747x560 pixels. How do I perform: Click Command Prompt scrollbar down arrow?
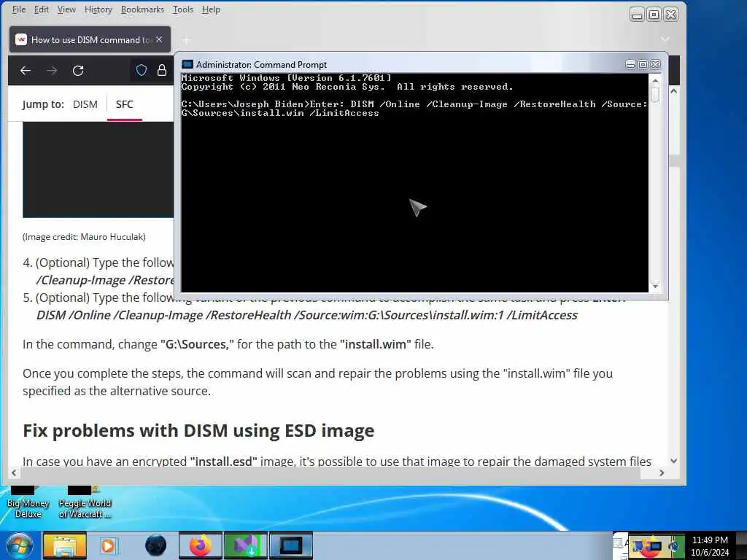coord(655,286)
